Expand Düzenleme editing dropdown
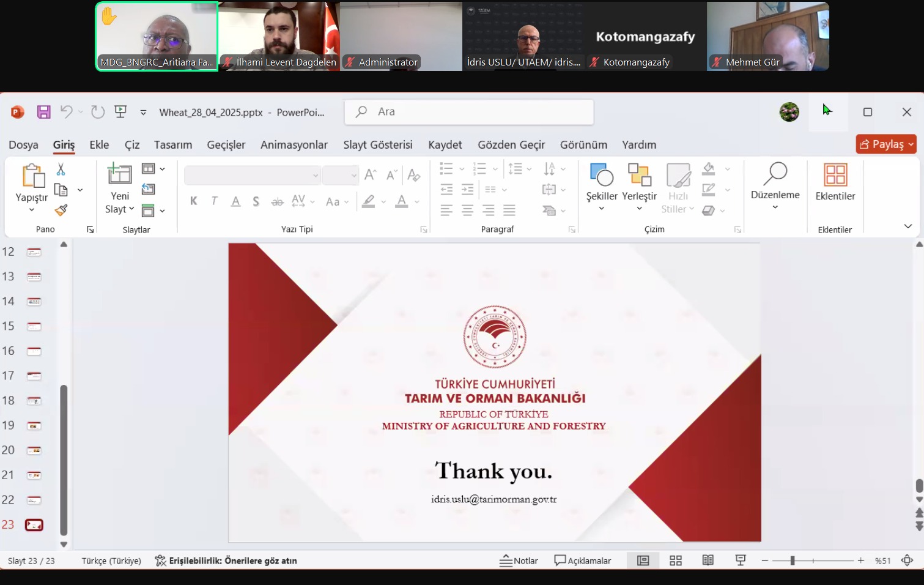 (x=775, y=207)
